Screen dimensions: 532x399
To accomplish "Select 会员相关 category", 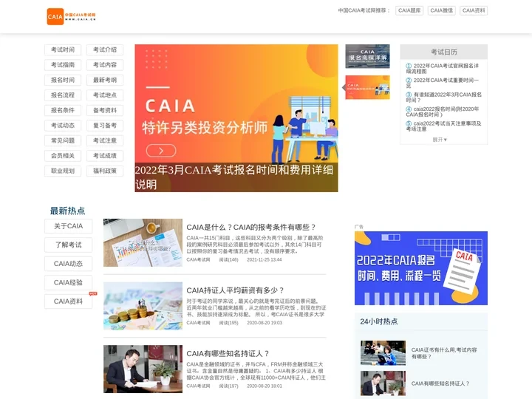I will click(x=63, y=156).
